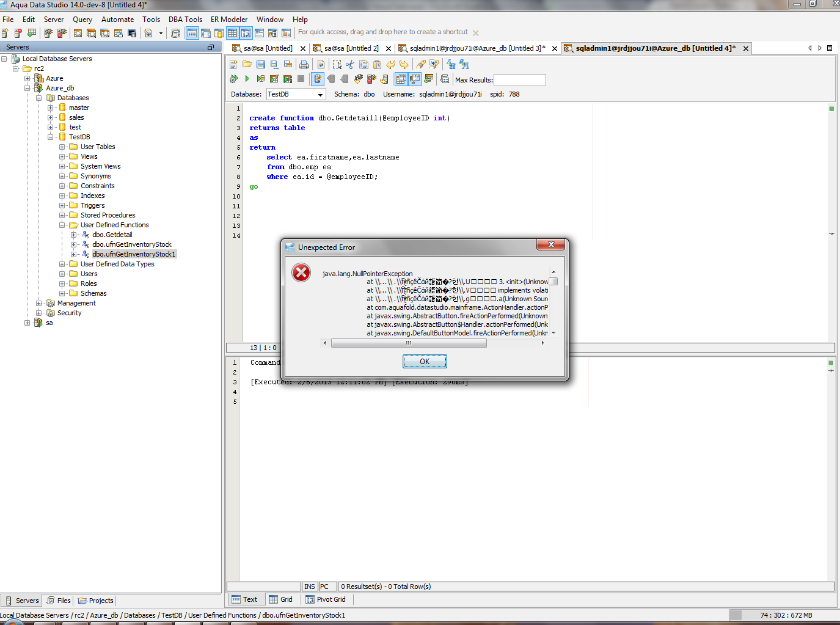Select the sales database in the tree
This screenshot has height=625, width=840.
pos(76,117)
